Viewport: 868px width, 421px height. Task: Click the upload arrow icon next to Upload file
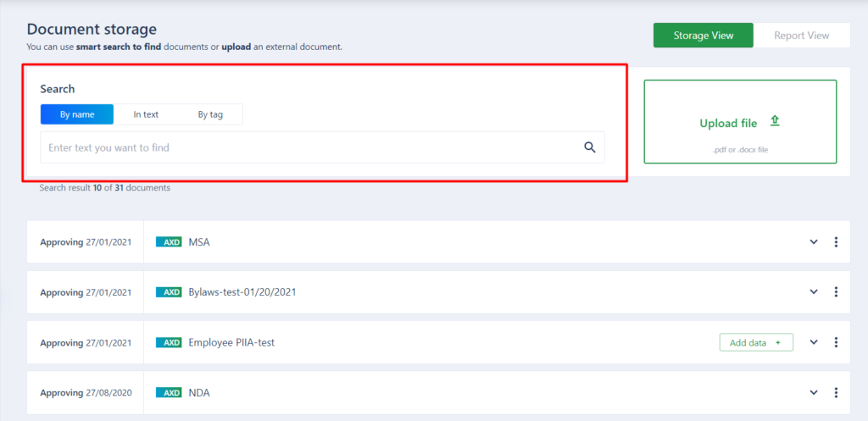(775, 121)
